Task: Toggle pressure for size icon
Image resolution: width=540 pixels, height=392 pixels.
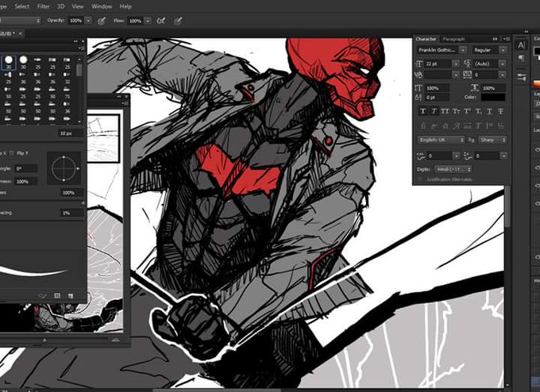Action: (x=178, y=21)
